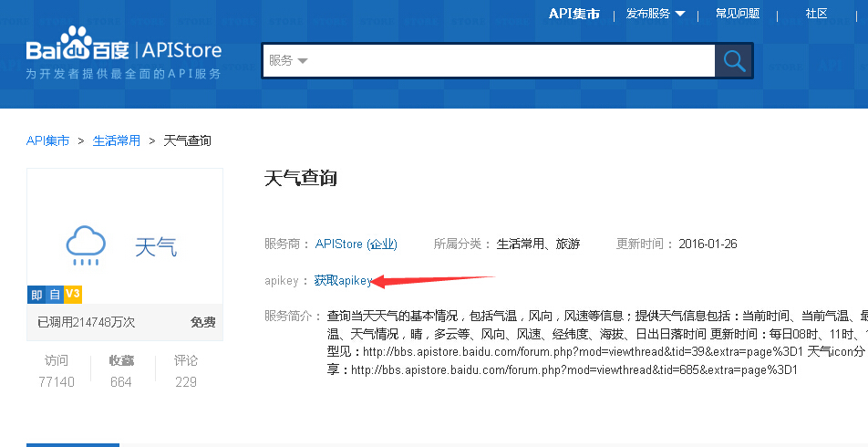Select the 天气查询 breadcrumb text
Viewport: 868px width, 447px height.
(x=187, y=140)
